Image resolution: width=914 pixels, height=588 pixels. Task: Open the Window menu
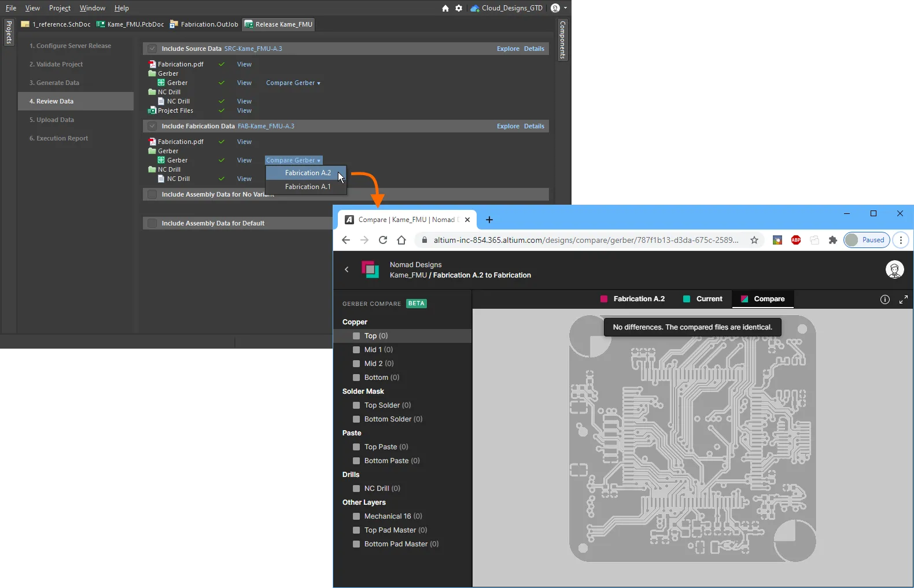pyautogui.click(x=92, y=8)
